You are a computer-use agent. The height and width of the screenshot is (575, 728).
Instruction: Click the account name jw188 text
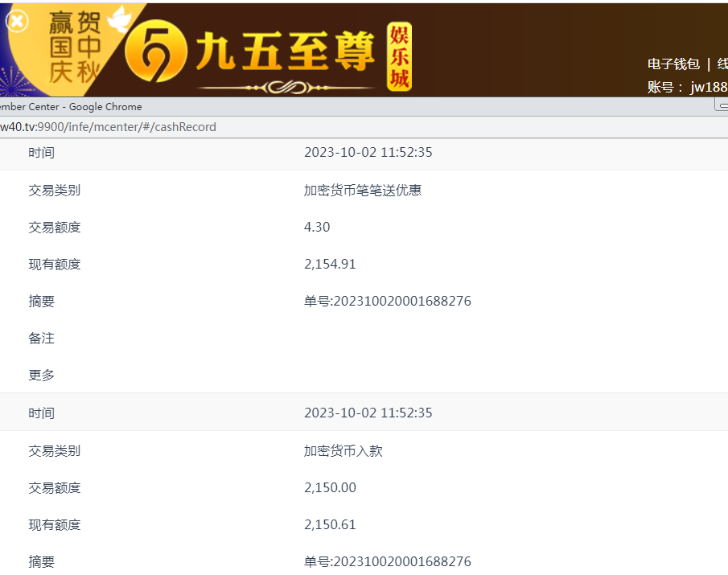click(709, 87)
